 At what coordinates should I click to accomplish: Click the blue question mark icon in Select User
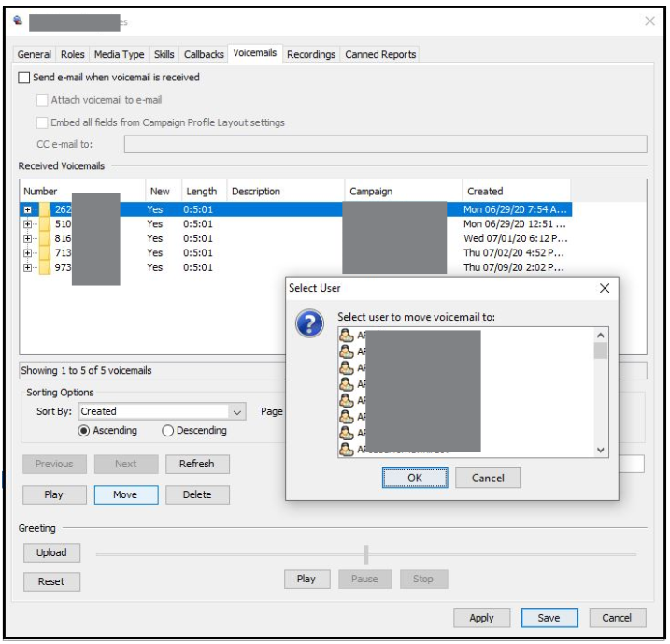pos(310,323)
